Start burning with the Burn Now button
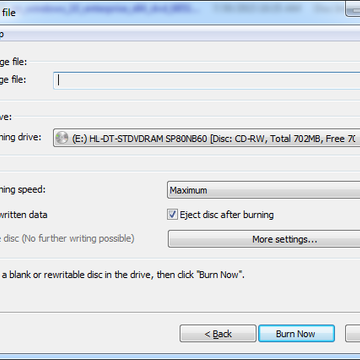Viewport: 360px width, 360px height. tap(296, 334)
